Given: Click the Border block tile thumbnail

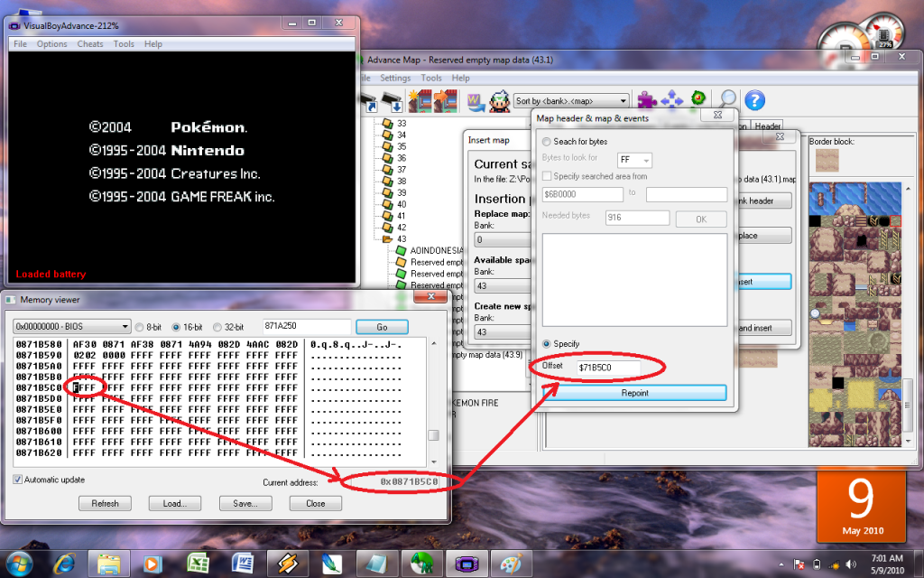Looking at the screenshot, I should pyautogui.click(x=827, y=161).
